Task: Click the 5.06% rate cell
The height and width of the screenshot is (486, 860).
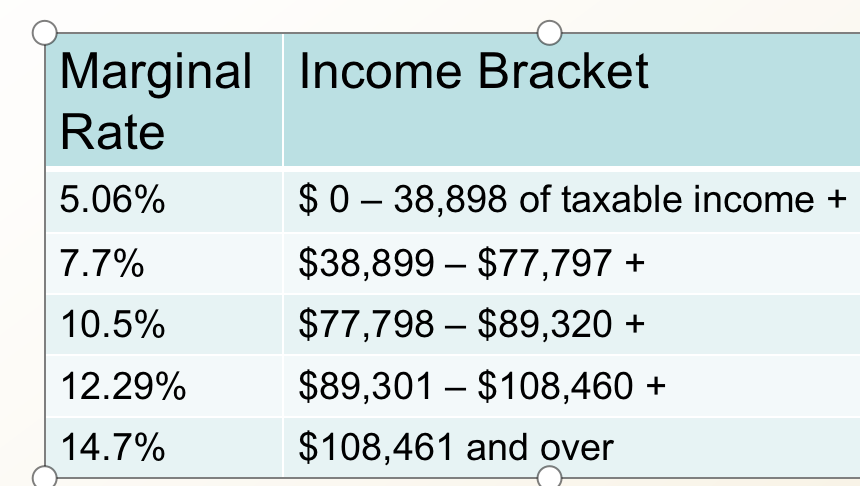Action: pyautogui.click(x=164, y=201)
